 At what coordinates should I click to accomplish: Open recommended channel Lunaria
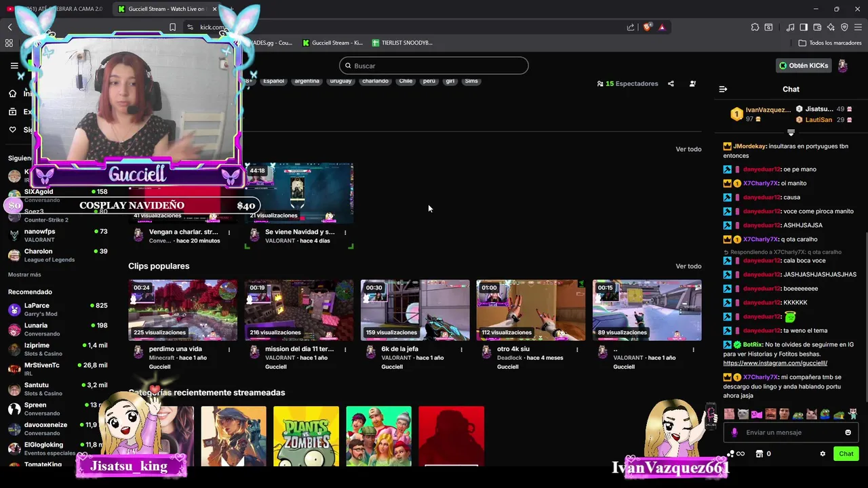pyautogui.click(x=58, y=329)
